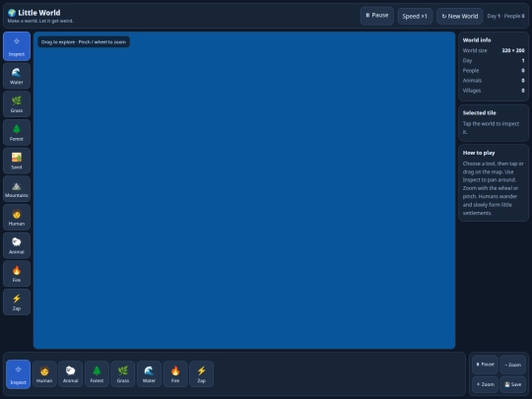Pick Inspect in the bottom toolbar
Viewport: 532px width, 399px height.
19,374
